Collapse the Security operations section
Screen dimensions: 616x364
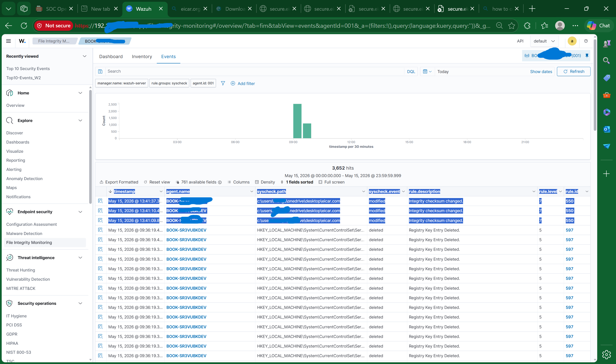click(x=80, y=303)
